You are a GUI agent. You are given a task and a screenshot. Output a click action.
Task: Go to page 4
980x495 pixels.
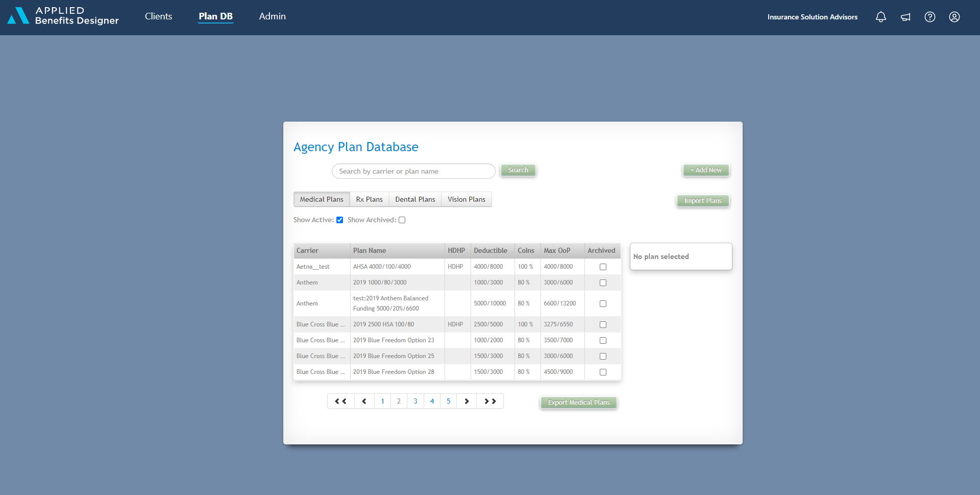point(432,401)
